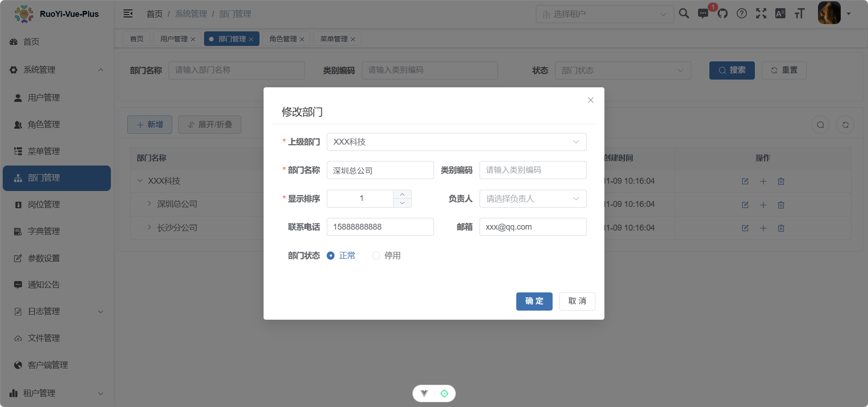
Task: Click the font size icon
Action: (x=799, y=14)
